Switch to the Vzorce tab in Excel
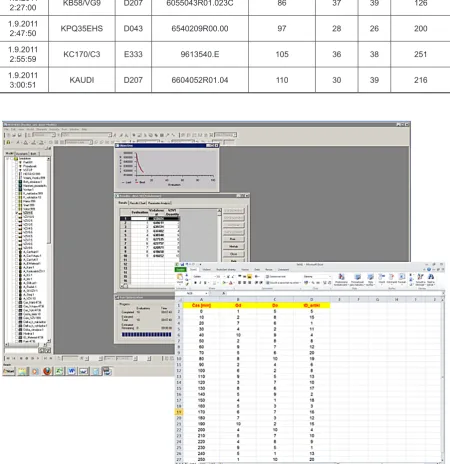The height and width of the screenshot is (464, 450). (x=245, y=269)
